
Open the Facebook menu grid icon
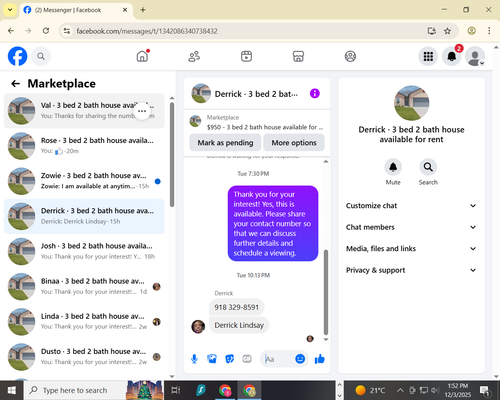click(x=428, y=56)
